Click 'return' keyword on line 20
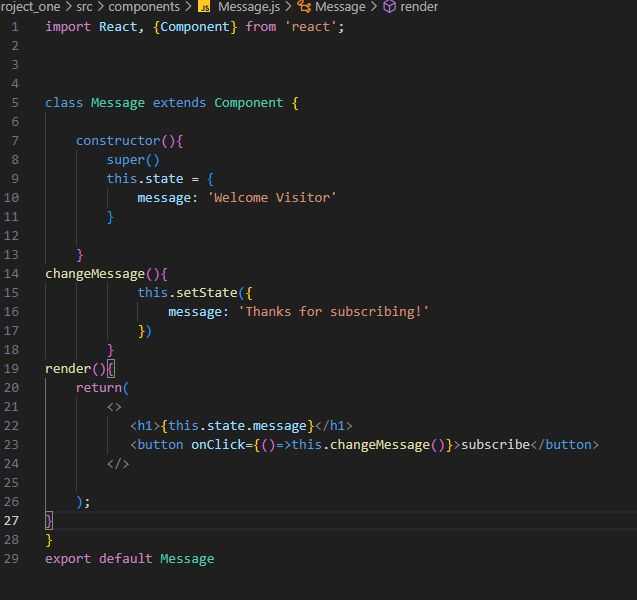637x600 pixels. click(x=99, y=388)
